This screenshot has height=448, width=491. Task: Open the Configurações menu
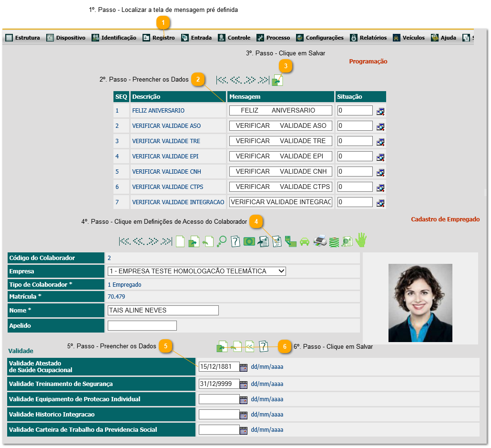click(x=320, y=38)
